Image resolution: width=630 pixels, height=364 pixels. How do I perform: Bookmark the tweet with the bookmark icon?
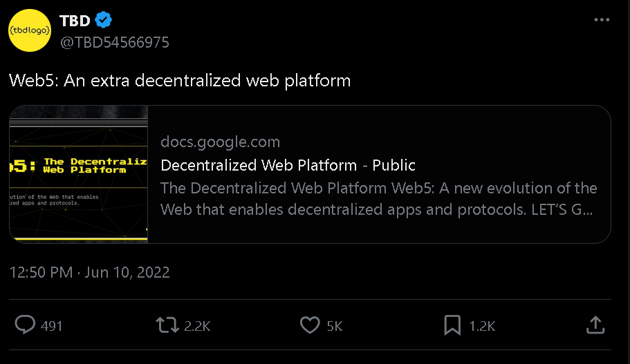pos(452,325)
